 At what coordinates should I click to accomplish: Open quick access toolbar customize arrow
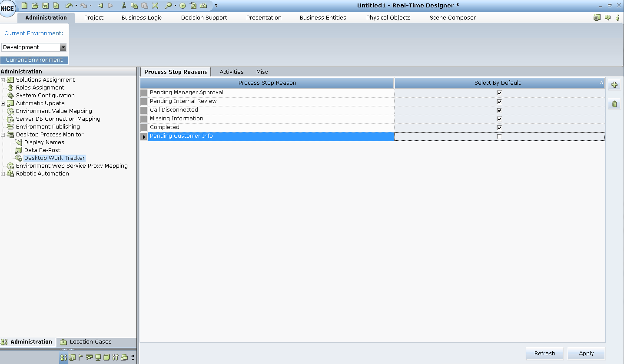tap(216, 6)
